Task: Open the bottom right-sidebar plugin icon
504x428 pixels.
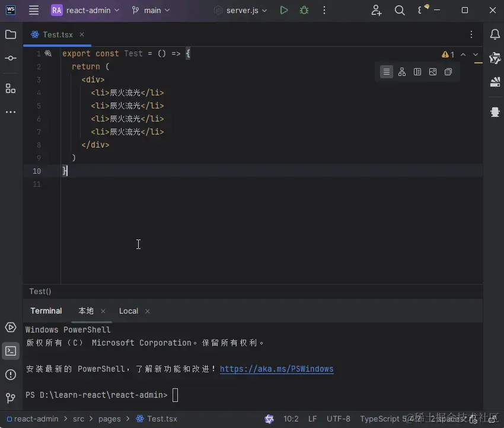Action: pos(495,112)
